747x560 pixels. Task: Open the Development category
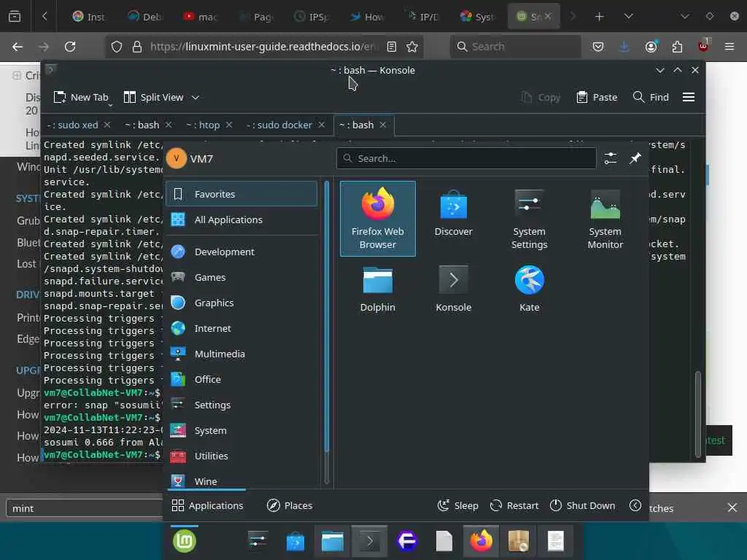tap(241, 252)
